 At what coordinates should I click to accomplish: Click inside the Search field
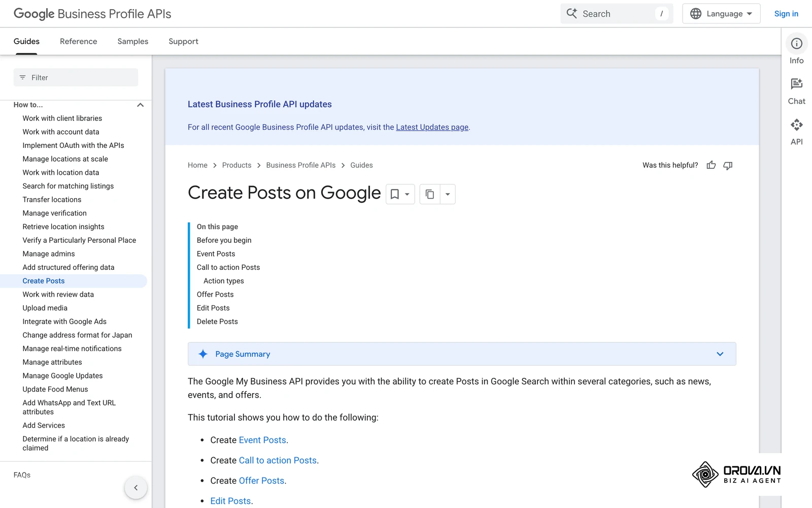coord(617,14)
